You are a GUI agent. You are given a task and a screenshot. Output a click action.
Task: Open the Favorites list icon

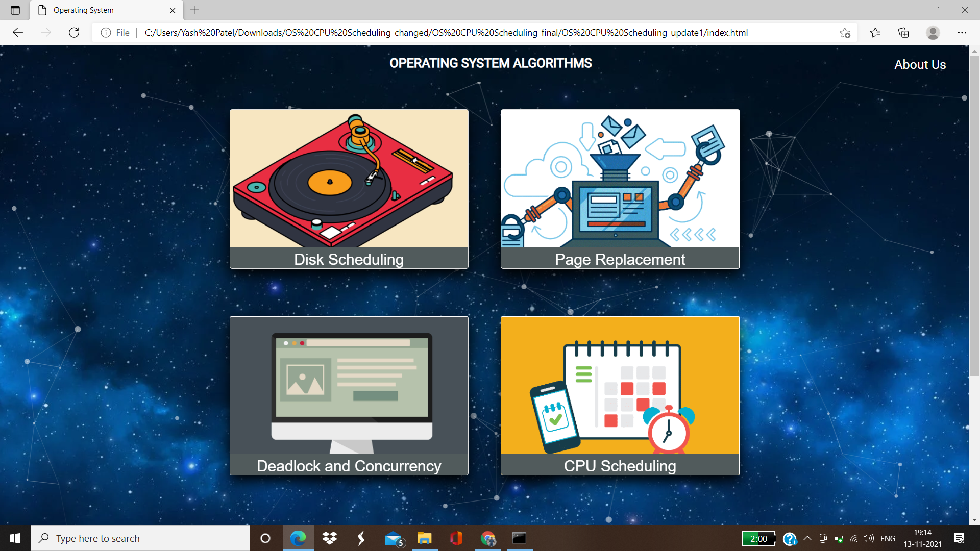pos(875,33)
